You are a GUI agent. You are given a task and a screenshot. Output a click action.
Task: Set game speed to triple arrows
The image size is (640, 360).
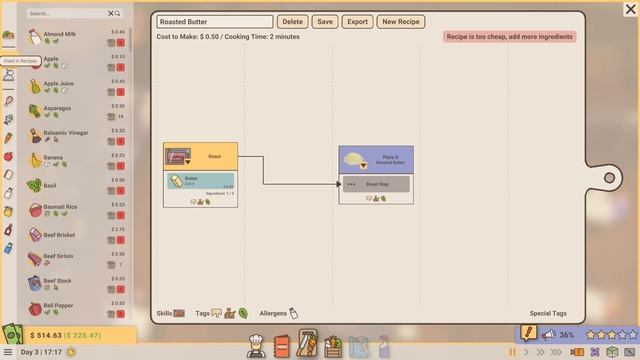click(556, 352)
